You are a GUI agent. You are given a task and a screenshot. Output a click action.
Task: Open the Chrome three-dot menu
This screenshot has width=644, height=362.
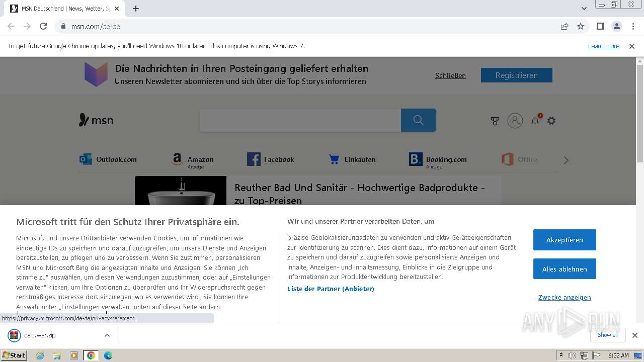(632, 26)
